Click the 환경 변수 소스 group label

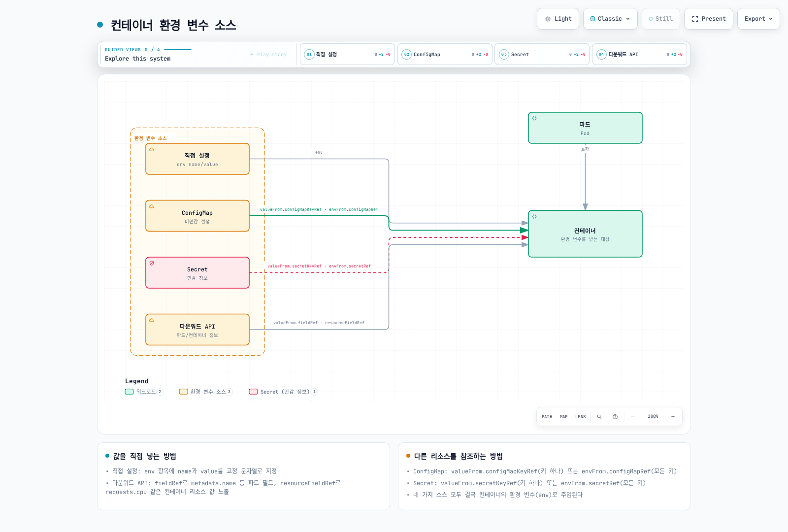(x=151, y=138)
